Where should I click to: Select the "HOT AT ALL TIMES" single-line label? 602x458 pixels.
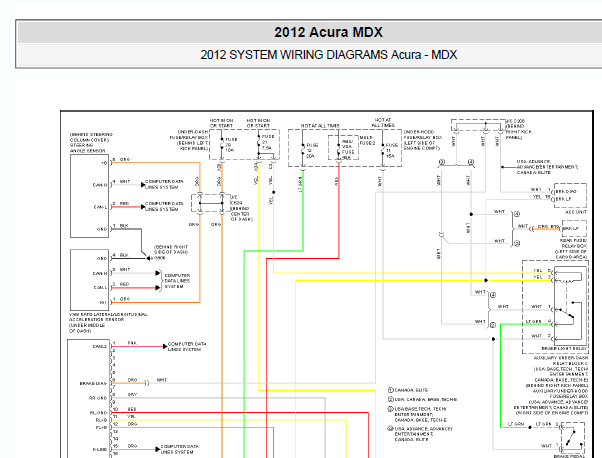point(320,126)
